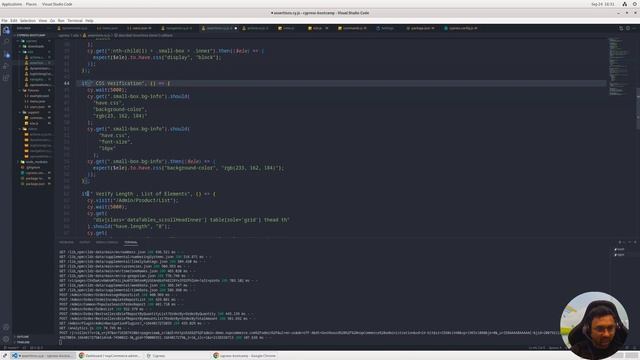Open .gitignore file in explorer

[33, 167]
